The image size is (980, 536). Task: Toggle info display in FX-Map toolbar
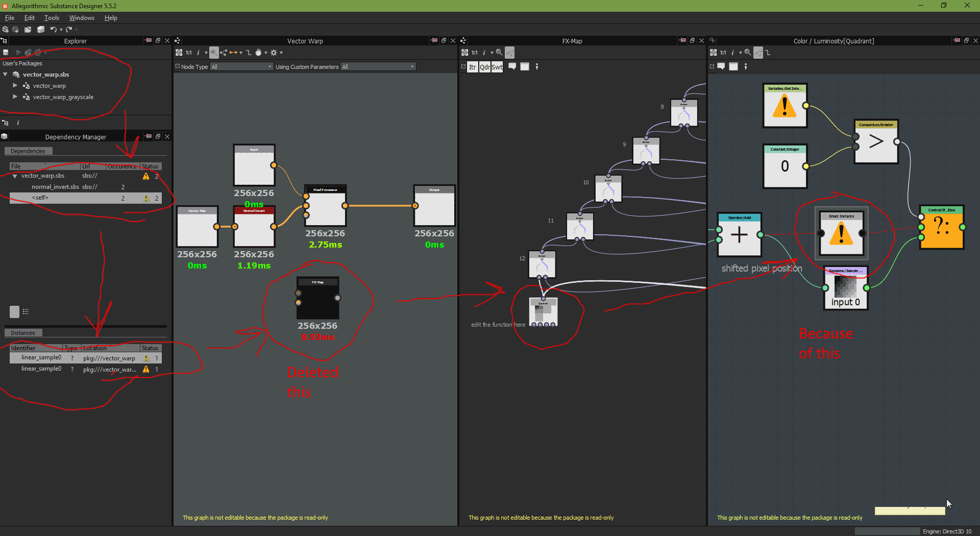[x=484, y=53]
